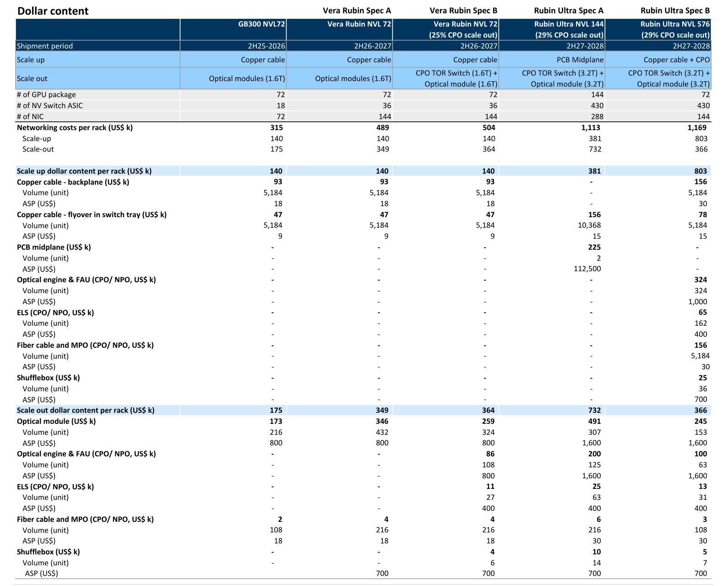Click the "# of NV Switch ASIC" label
Screen dimensions: 728x586
pyautogui.click(x=50, y=105)
